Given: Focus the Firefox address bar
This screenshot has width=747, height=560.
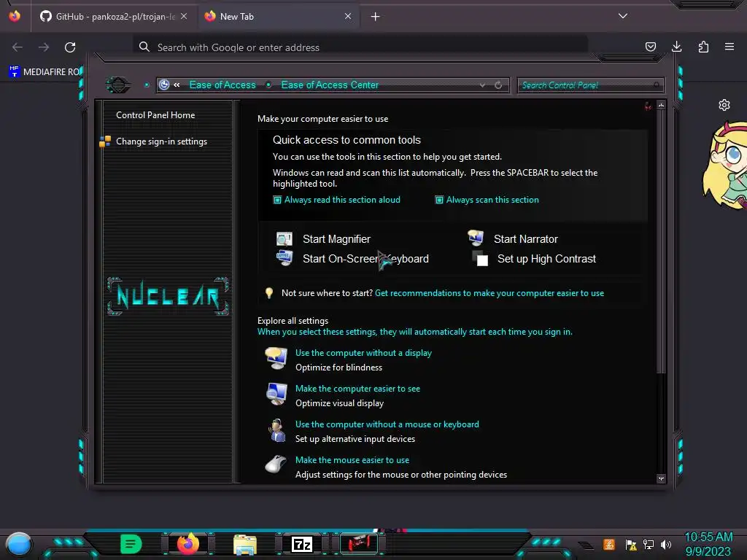Looking at the screenshot, I should [x=360, y=47].
